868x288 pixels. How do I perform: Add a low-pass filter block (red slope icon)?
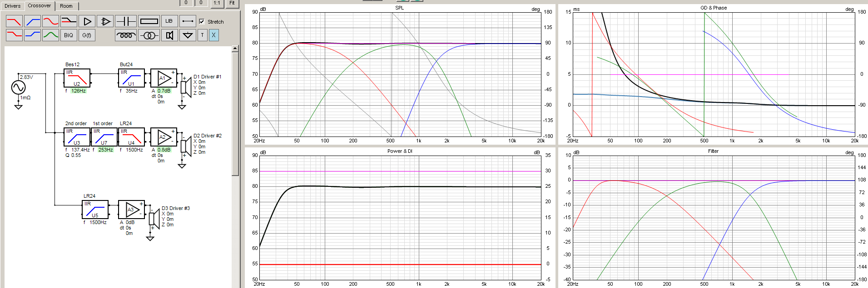(x=14, y=21)
